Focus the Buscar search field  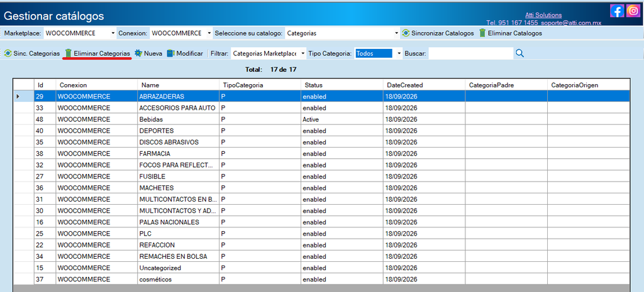(x=470, y=53)
